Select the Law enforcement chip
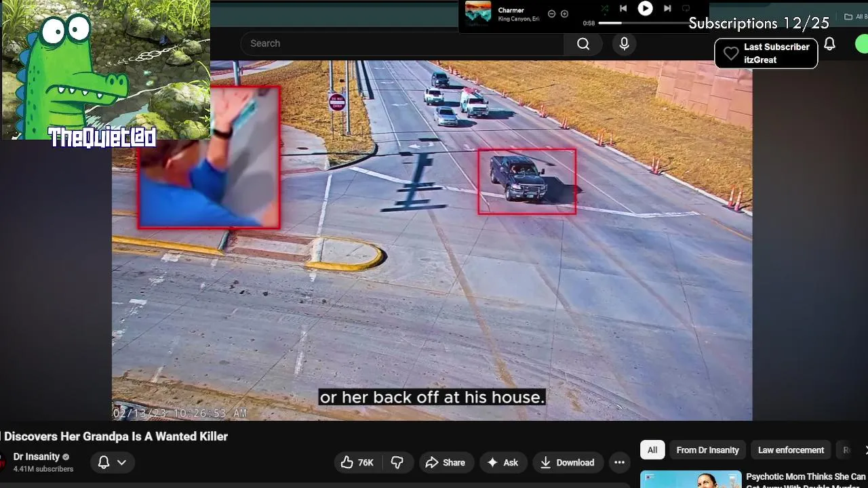The width and height of the screenshot is (868, 488). [791, 450]
